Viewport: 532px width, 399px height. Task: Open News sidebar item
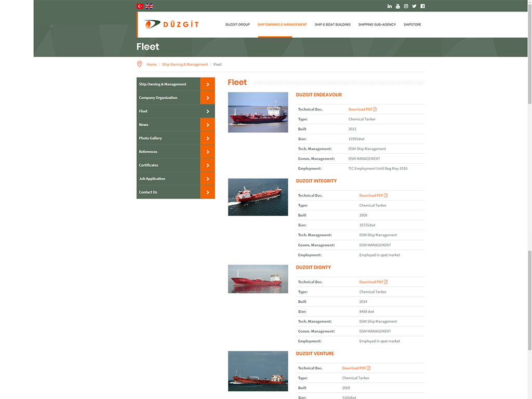168,125
